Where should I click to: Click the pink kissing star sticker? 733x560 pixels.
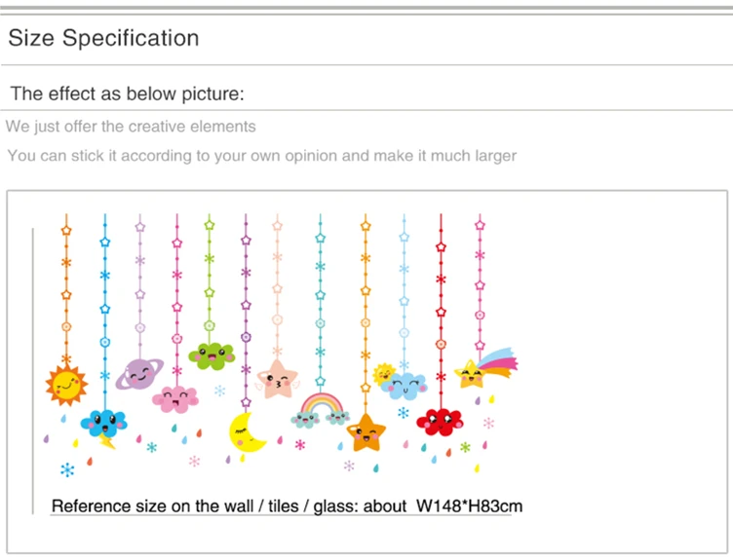(x=277, y=380)
